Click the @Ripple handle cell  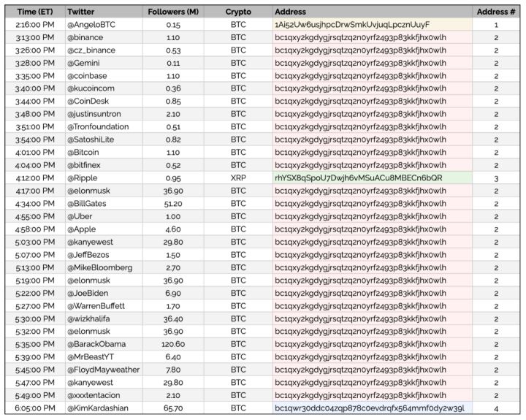coord(85,178)
